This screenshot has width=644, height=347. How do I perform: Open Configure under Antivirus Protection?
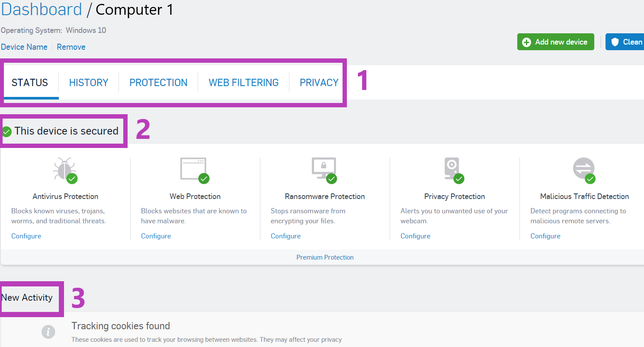pyautogui.click(x=26, y=236)
